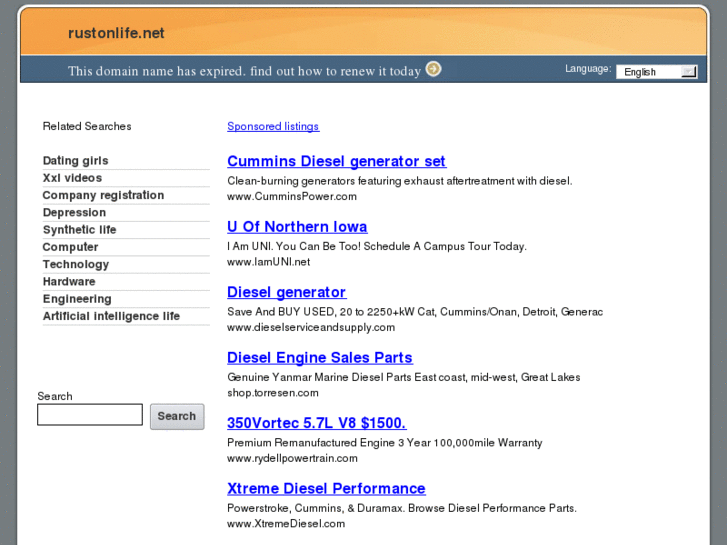
Task: Select the Xxl videos related search
Action: click(72, 178)
